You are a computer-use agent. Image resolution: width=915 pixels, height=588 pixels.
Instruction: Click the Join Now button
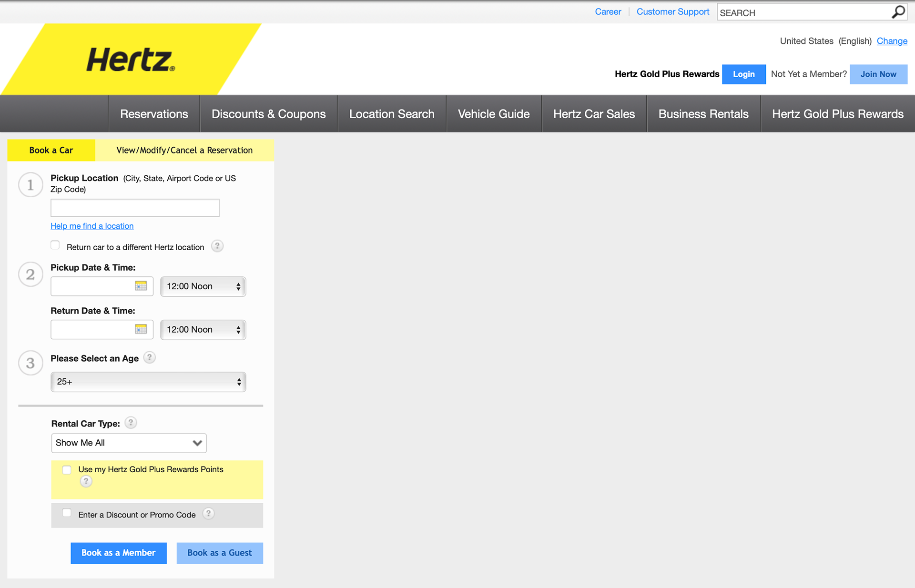pyautogui.click(x=878, y=74)
